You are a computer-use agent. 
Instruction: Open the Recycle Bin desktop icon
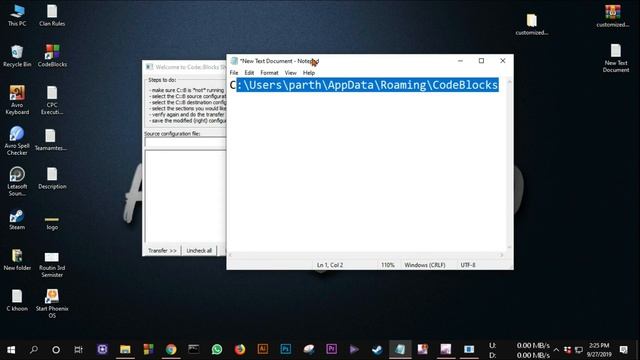tap(17, 56)
